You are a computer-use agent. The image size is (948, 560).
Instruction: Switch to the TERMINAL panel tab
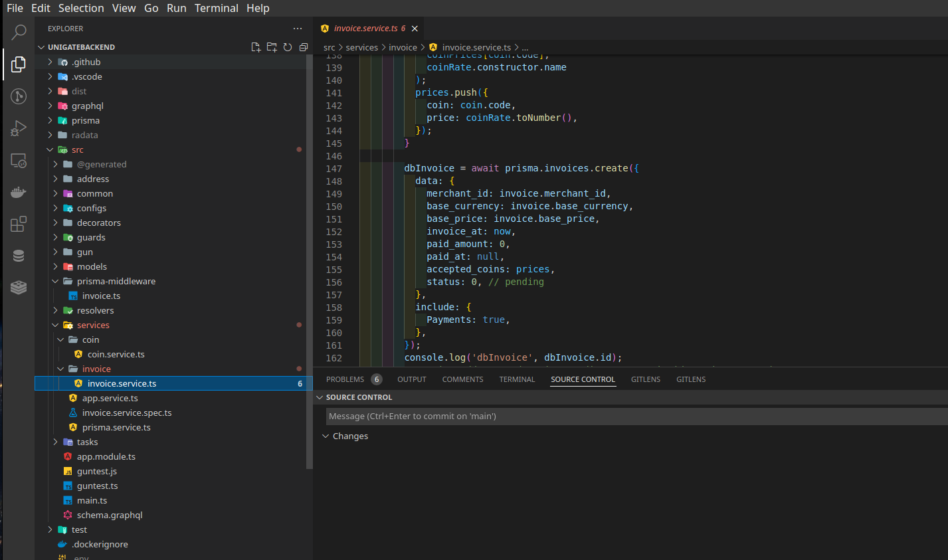click(x=517, y=379)
